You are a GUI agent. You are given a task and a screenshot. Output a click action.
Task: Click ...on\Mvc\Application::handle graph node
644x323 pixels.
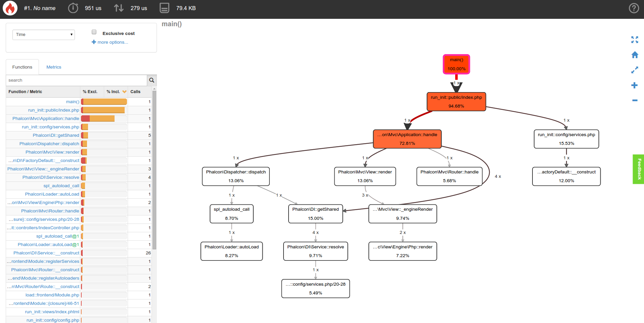tap(407, 139)
